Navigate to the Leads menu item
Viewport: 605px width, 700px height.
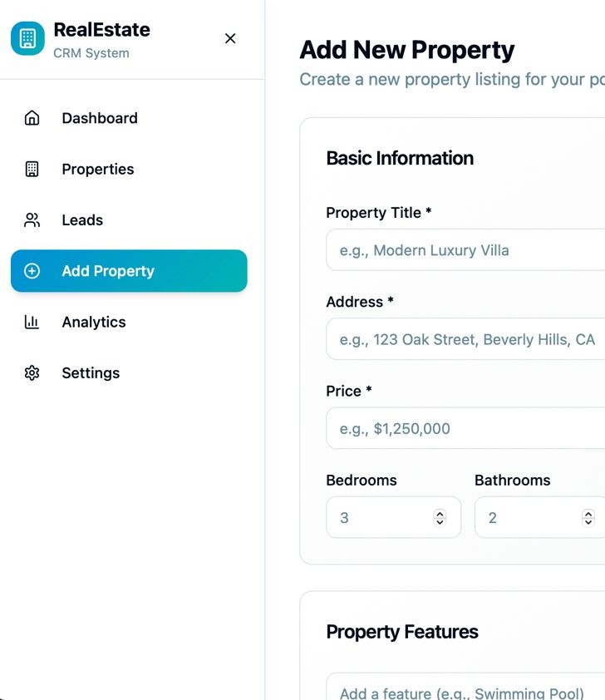[81, 219]
